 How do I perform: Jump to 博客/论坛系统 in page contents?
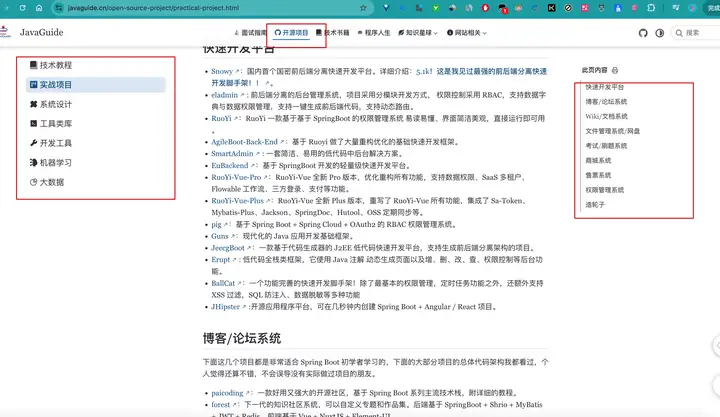(606, 101)
